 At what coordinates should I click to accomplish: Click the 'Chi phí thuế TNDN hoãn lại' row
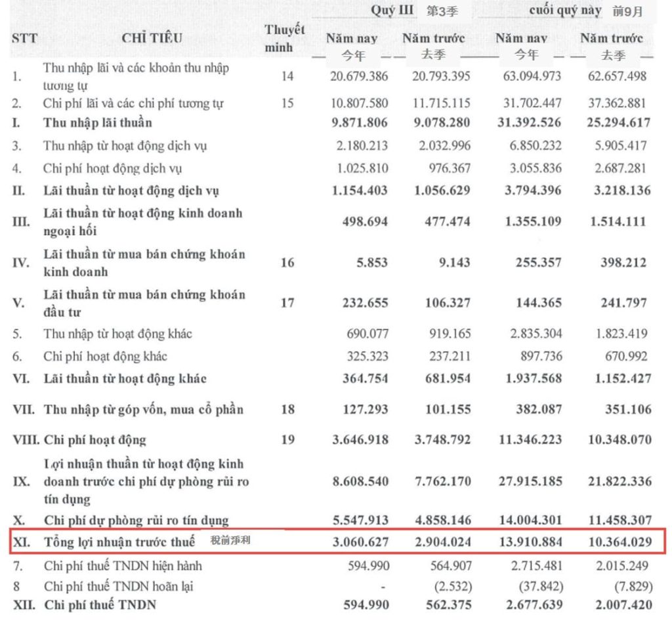[119, 586]
